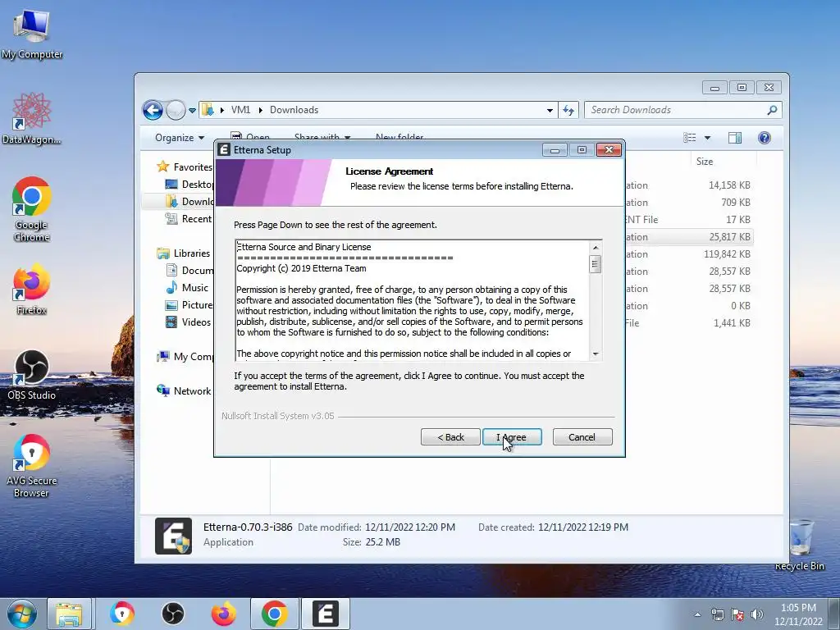Open Explorer help with the question mark
The width and height of the screenshot is (840, 630).
765,138
